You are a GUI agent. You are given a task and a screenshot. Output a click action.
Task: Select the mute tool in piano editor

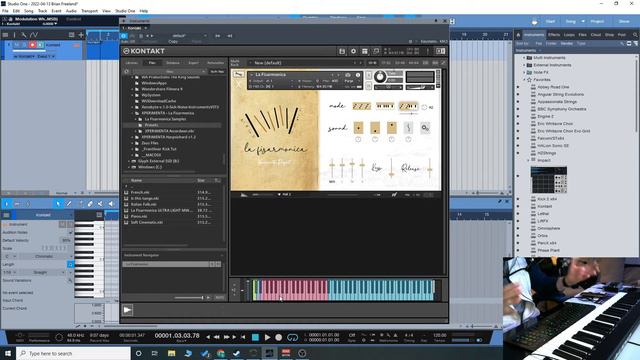click(x=100, y=204)
